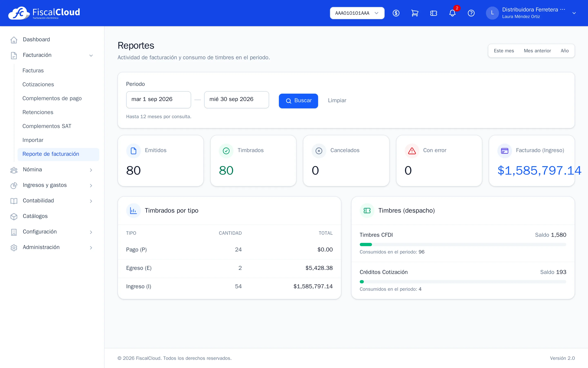Select the Año period tab

[x=565, y=51]
